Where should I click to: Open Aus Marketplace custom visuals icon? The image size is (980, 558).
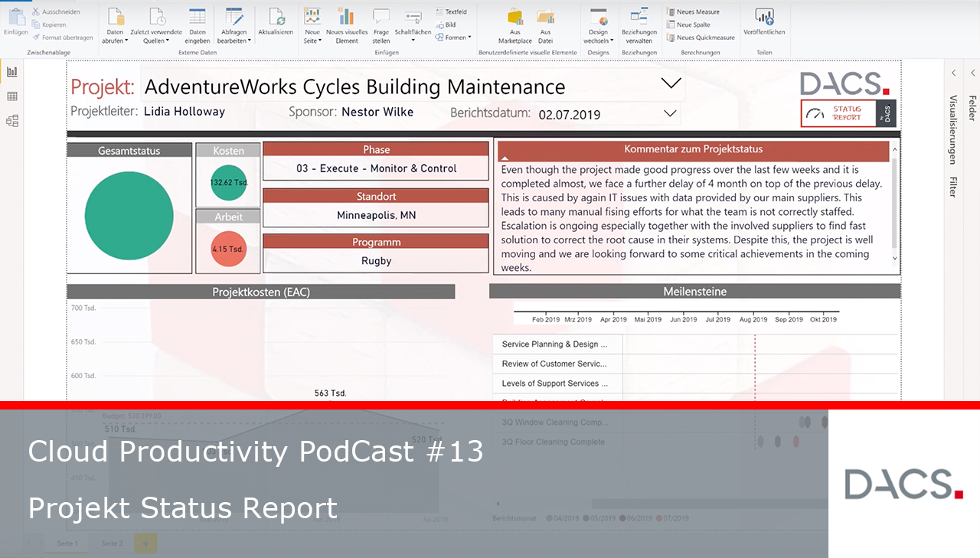[515, 17]
